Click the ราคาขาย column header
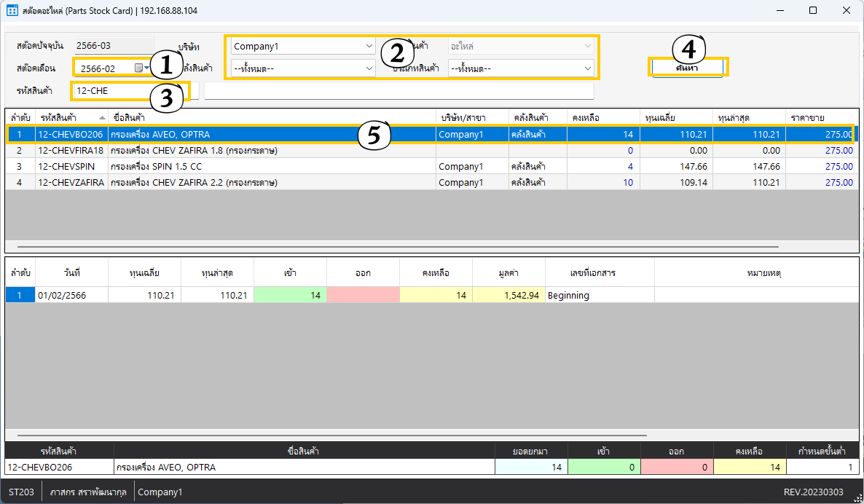864x504 pixels. [821, 118]
